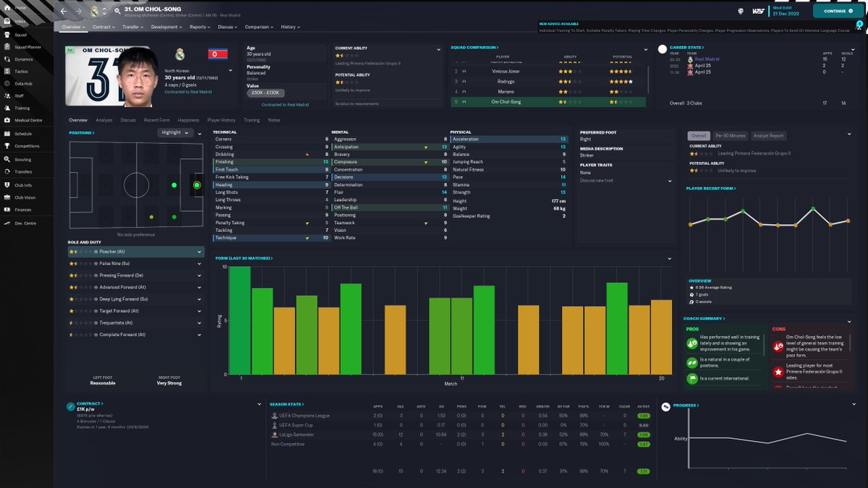Switch stats view to Per 90 Minutes
The height and width of the screenshot is (488, 868).
730,135
